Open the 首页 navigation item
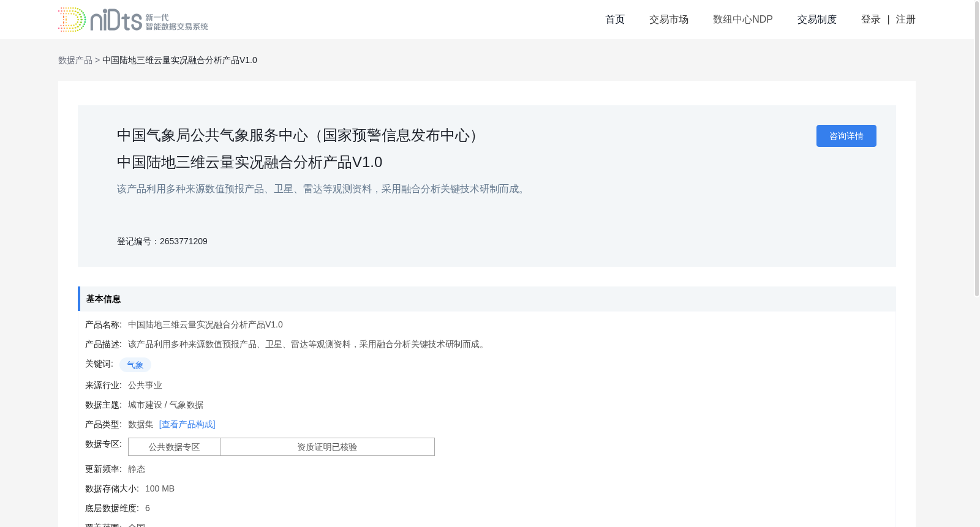Image resolution: width=980 pixels, height=527 pixels. point(615,20)
